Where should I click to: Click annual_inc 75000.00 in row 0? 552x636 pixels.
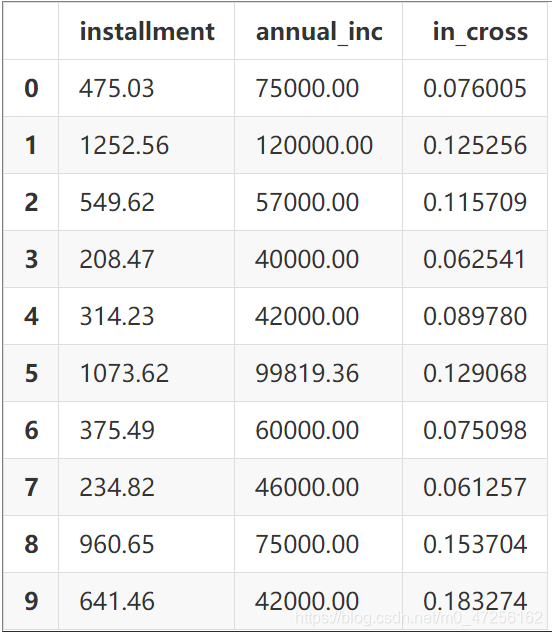click(x=307, y=88)
